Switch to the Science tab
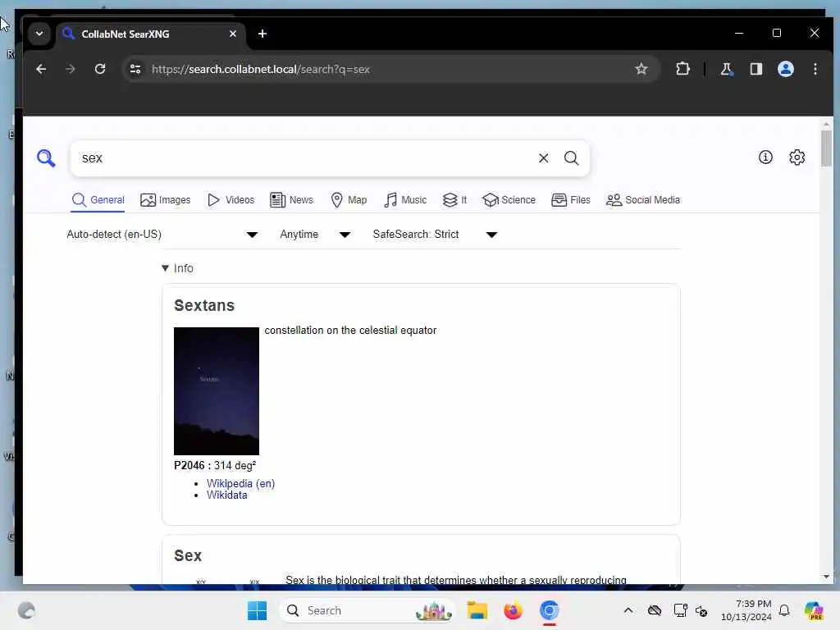Screen dimensions: 840x630 point(509,200)
